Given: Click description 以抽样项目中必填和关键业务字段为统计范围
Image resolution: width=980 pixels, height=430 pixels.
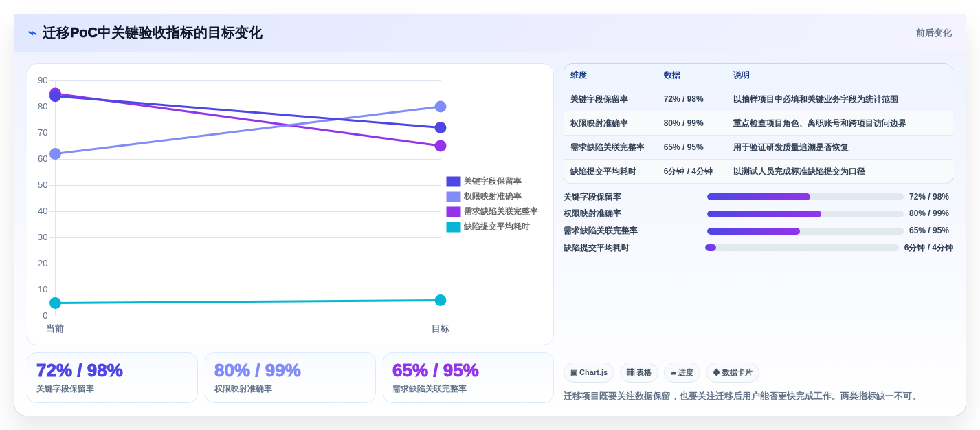Looking at the screenshot, I should click(816, 99).
